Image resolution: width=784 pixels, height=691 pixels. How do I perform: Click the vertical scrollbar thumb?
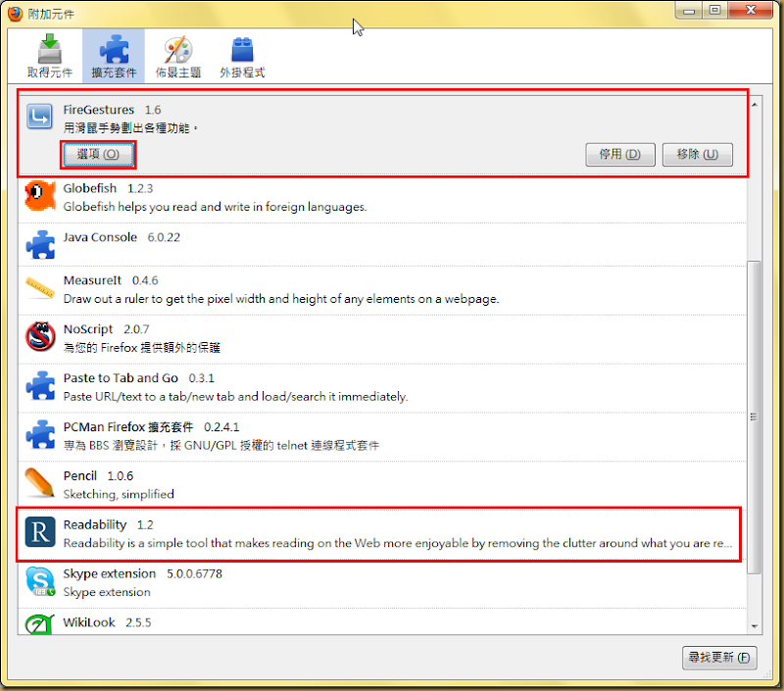point(754,417)
